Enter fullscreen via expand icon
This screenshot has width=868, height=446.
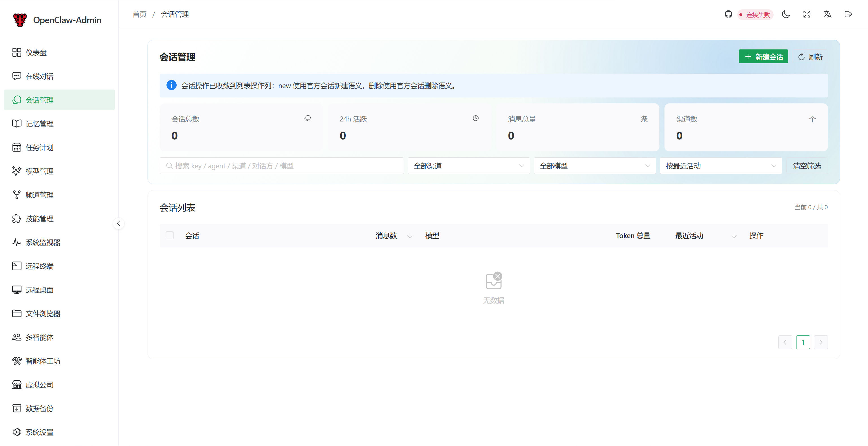tap(807, 14)
